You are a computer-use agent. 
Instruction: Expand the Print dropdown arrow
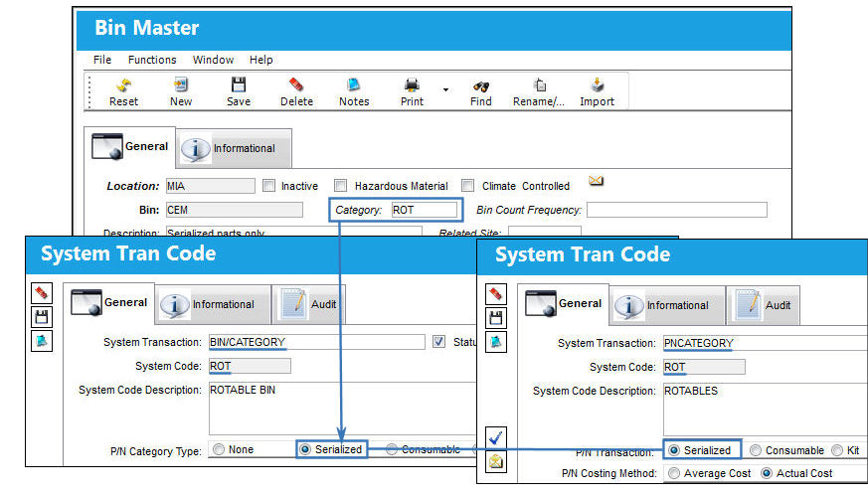tap(445, 89)
